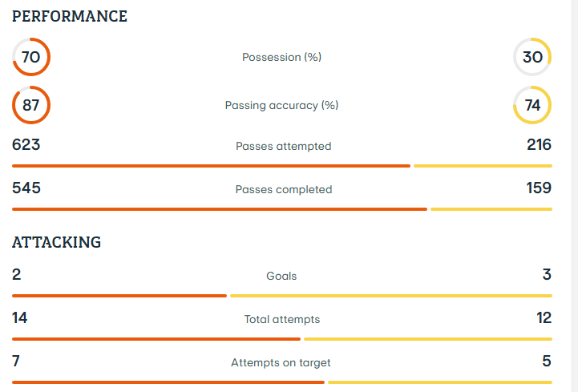This screenshot has height=392, width=578.
Task: Click the orange Total attempts bar
Action: 156,339
